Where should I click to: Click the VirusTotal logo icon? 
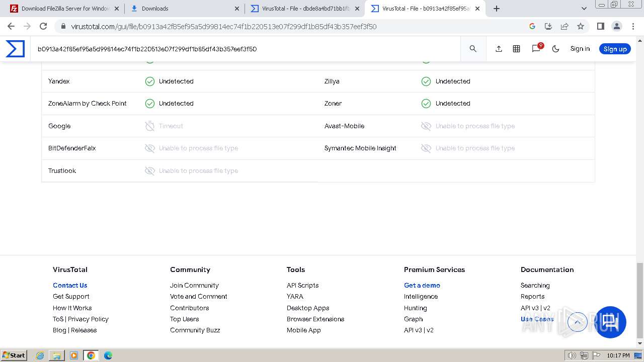(15, 49)
